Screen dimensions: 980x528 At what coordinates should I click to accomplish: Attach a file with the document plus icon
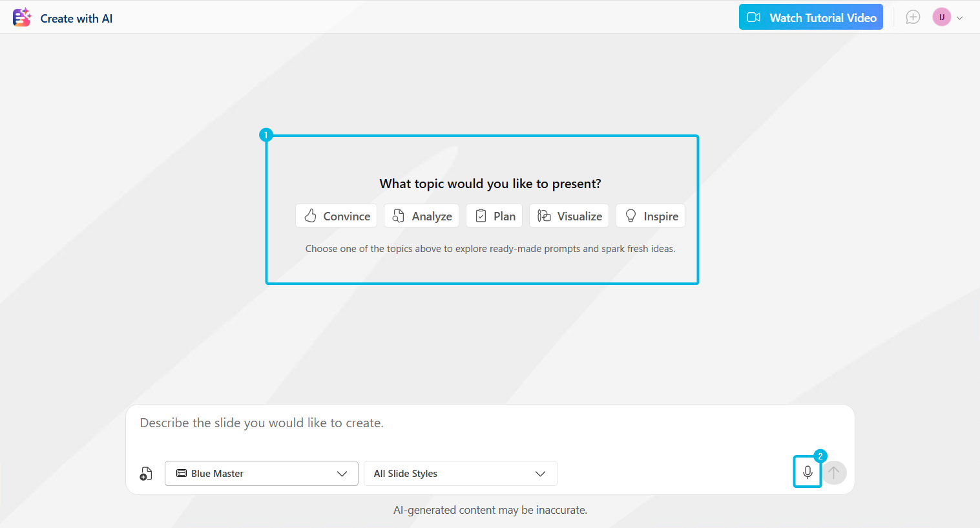click(x=146, y=474)
